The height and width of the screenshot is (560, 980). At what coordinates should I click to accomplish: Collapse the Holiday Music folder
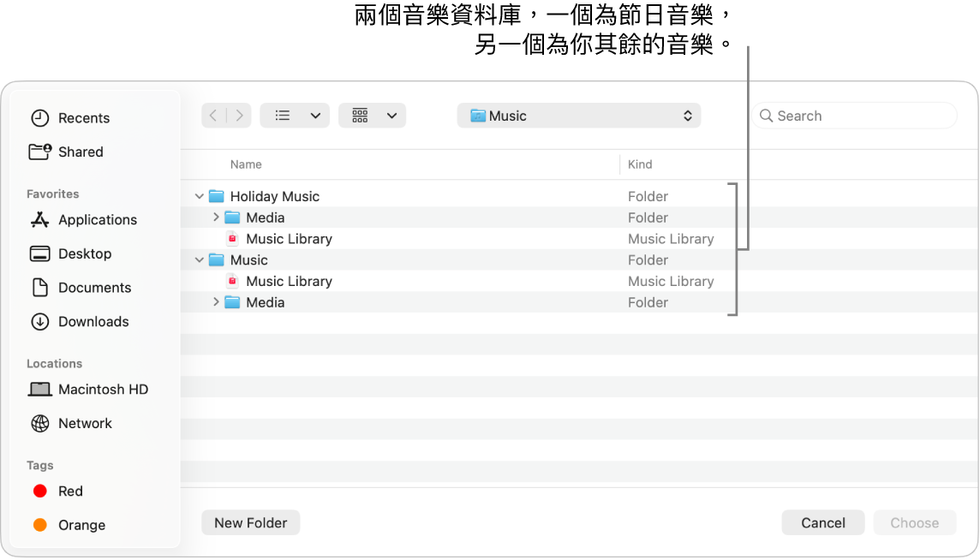[x=200, y=196]
